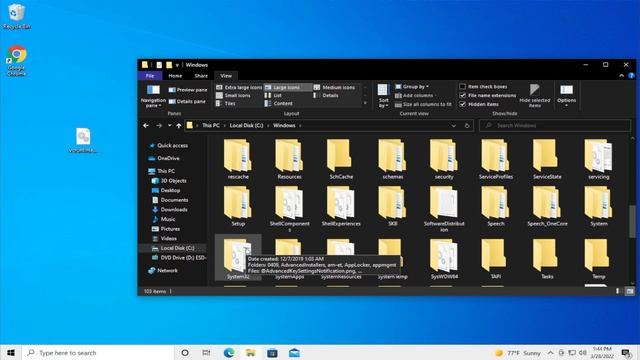Select the TAPI folder
640x360 pixels.
496,259
